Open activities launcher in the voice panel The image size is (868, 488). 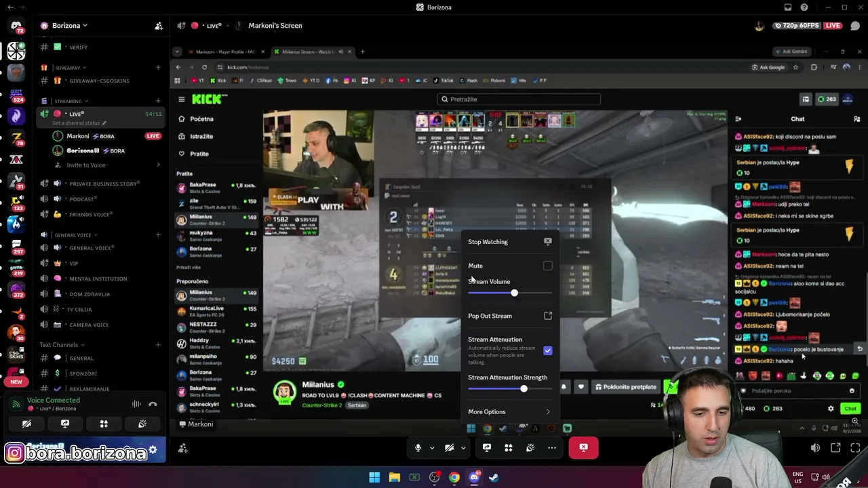coord(104,424)
